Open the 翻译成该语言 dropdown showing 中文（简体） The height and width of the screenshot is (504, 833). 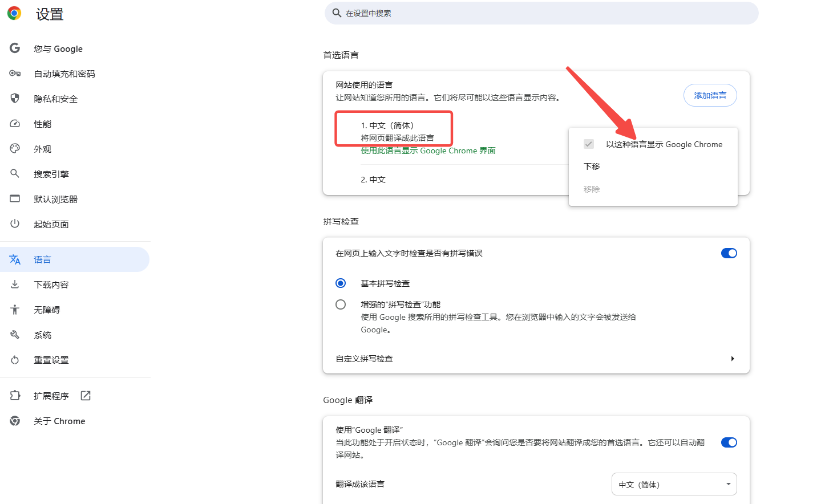tap(674, 484)
